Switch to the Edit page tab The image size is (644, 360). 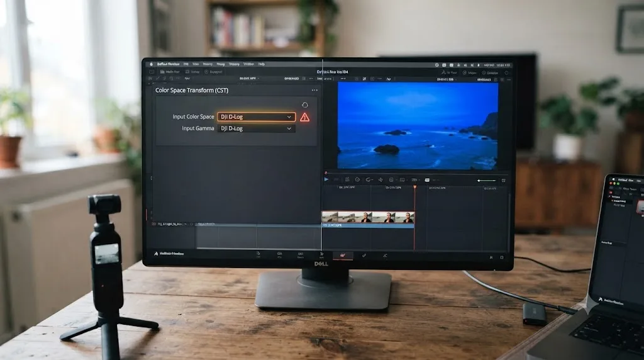(x=301, y=255)
